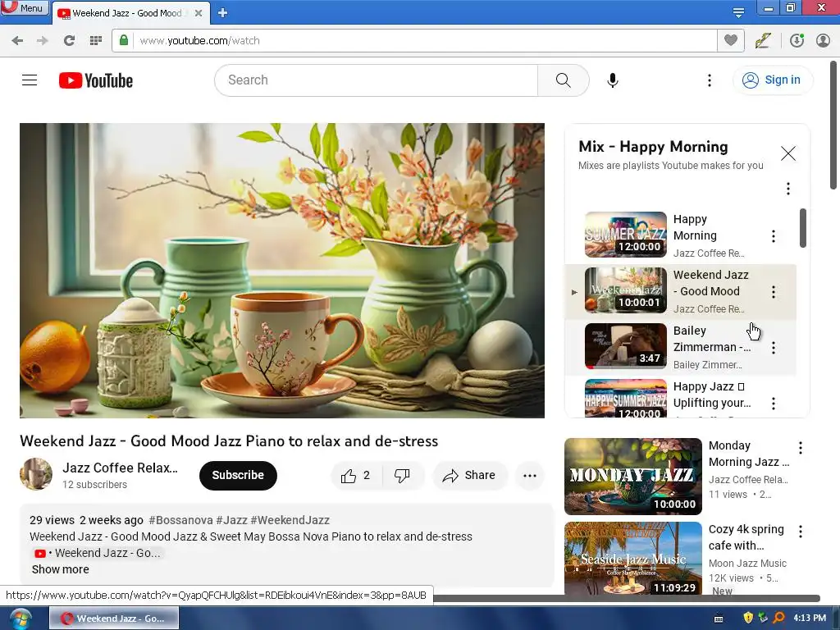The height and width of the screenshot is (630, 840).
Task: Open options for Happy Jazz Uplifting item
Action: 773,404
